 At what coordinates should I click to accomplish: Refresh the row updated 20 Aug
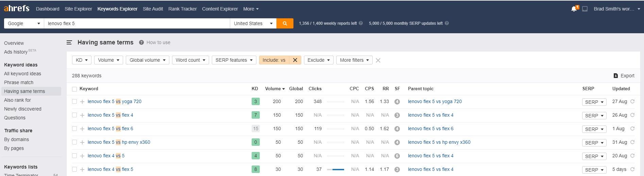pyautogui.click(x=632, y=156)
